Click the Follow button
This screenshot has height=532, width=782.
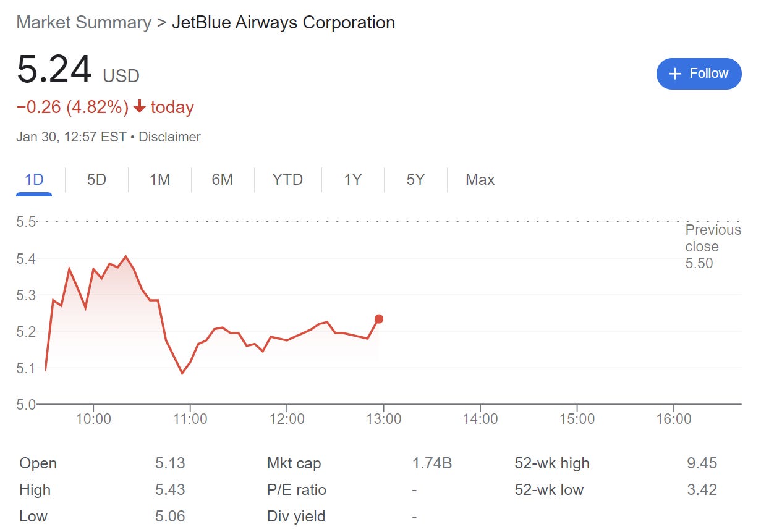(699, 74)
